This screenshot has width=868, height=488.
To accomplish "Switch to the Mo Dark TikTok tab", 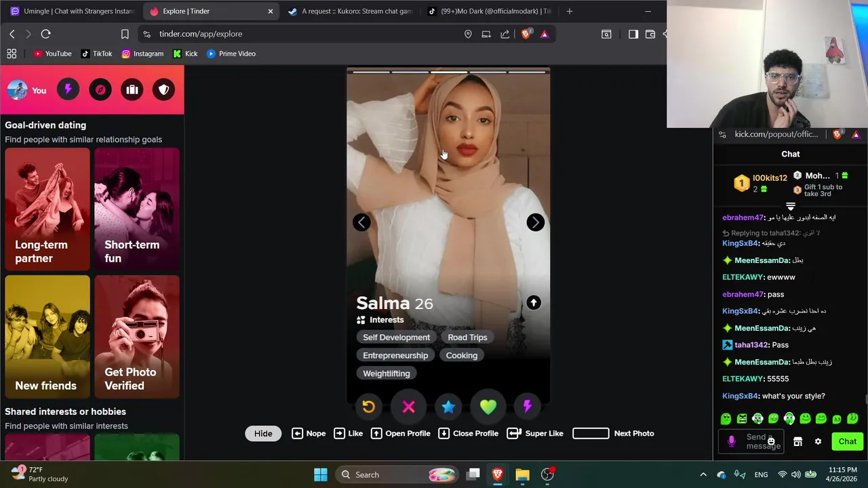I will pyautogui.click(x=488, y=11).
